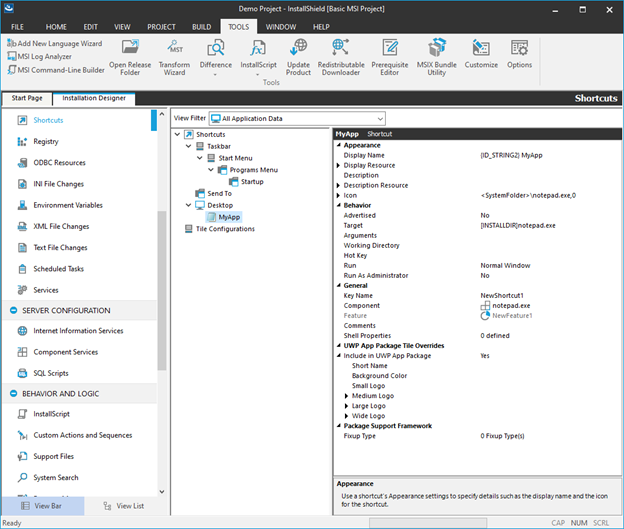This screenshot has height=529, width=624.
Task: Expand the Display Resource property
Action: point(339,165)
